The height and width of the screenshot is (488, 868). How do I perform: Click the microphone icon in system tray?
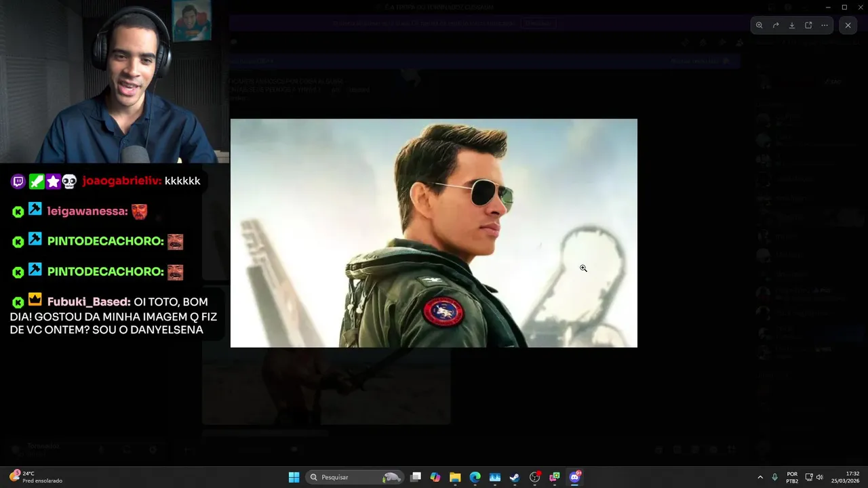coord(774,477)
